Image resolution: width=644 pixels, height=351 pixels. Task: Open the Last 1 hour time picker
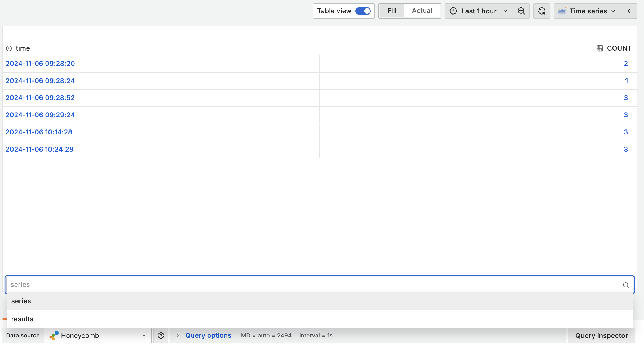tap(479, 11)
